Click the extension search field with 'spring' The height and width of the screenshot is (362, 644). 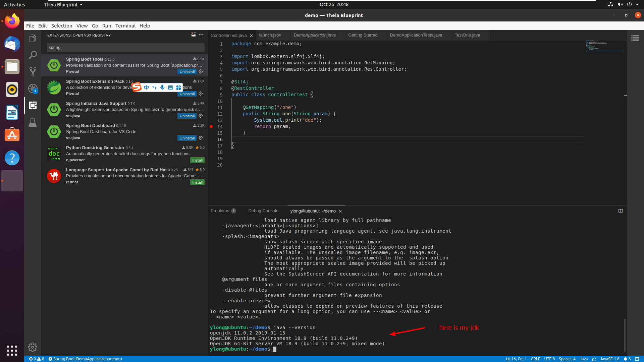(125, 48)
